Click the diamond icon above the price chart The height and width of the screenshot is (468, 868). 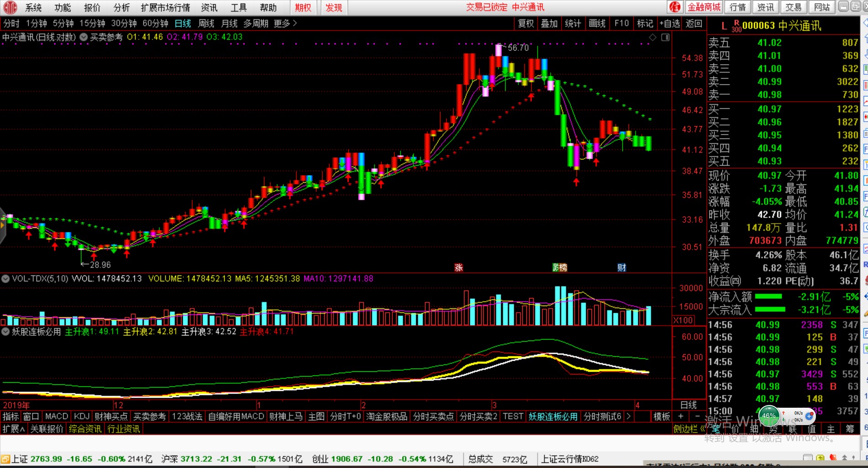[x=653, y=37]
